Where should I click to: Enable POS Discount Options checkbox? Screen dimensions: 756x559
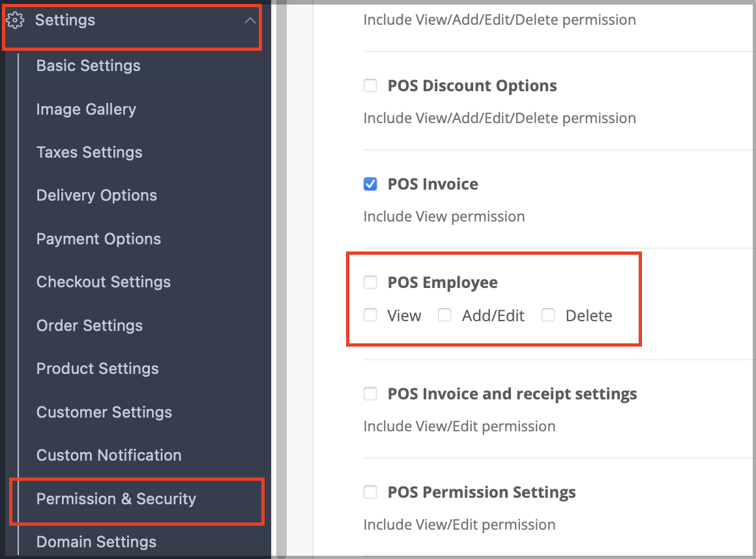pyautogui.click(x=370, y=86)
